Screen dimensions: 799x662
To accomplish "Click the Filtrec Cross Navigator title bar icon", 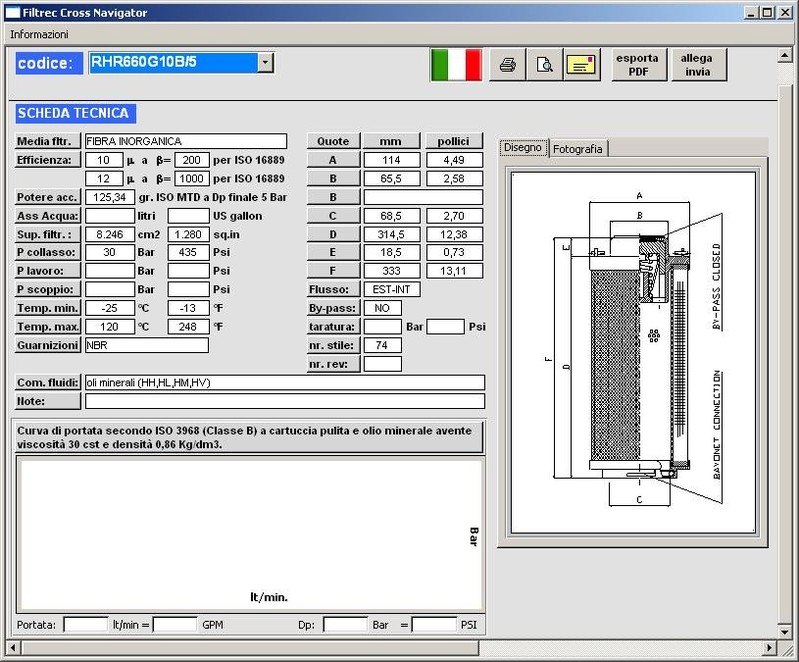I will point(12,12).
